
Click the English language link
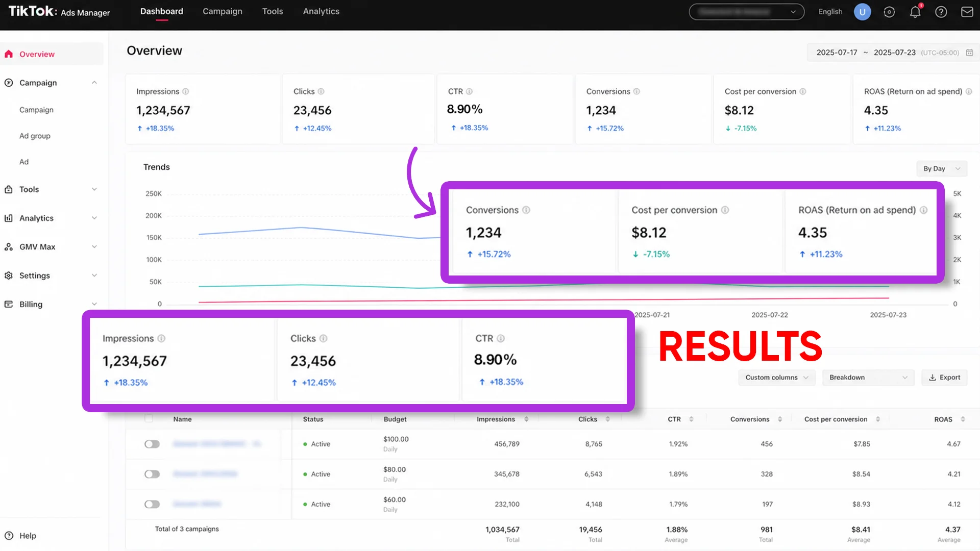pos(830,12)
